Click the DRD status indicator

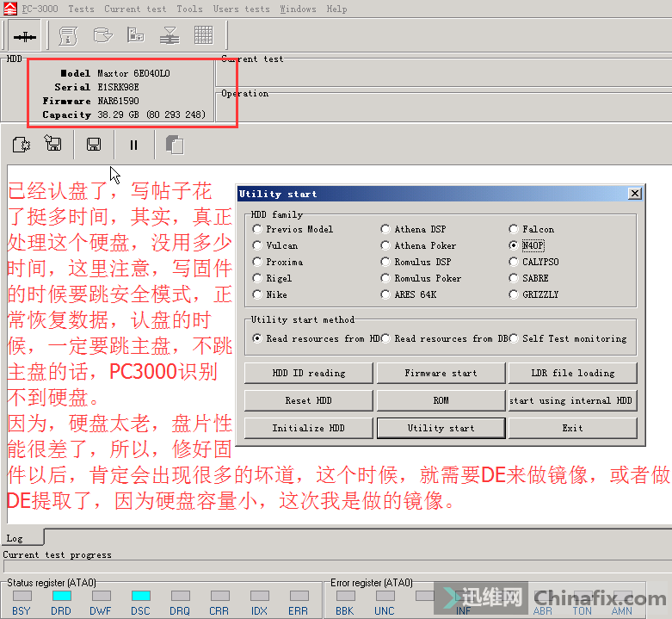(62, 596)
